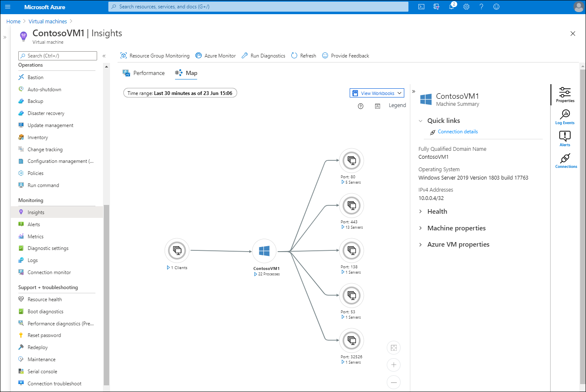
Task: Click the Provide Feedback button
Action: coord(346,56)
